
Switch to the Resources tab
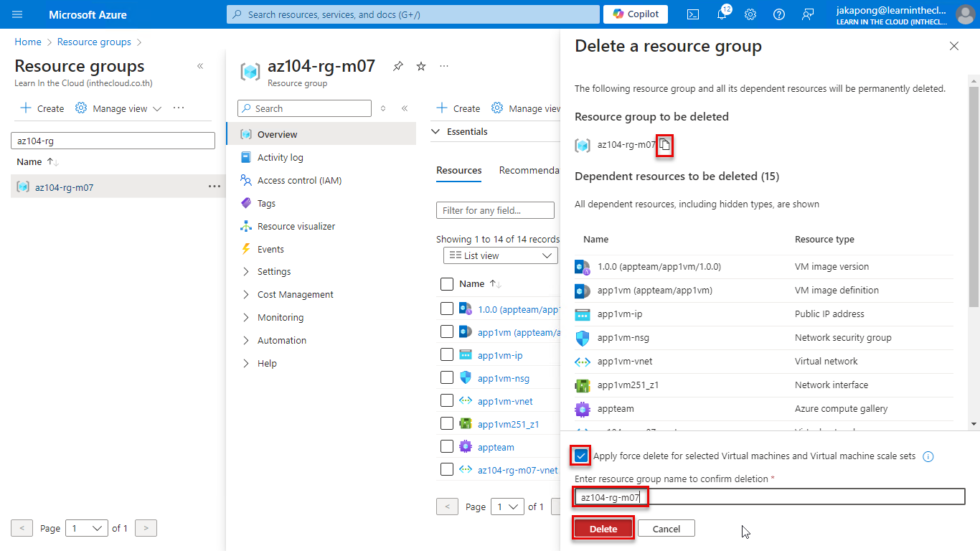[x=459, y=170]
